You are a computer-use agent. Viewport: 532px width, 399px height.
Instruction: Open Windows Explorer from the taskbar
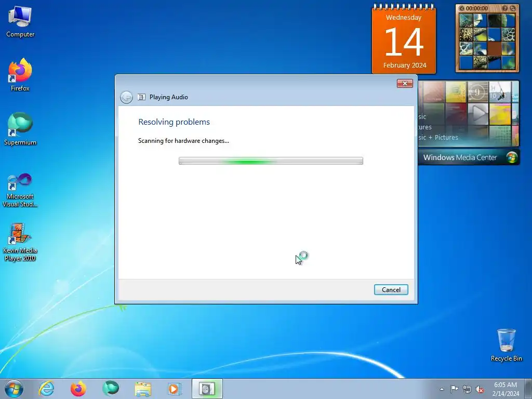(x=143, y=389)
